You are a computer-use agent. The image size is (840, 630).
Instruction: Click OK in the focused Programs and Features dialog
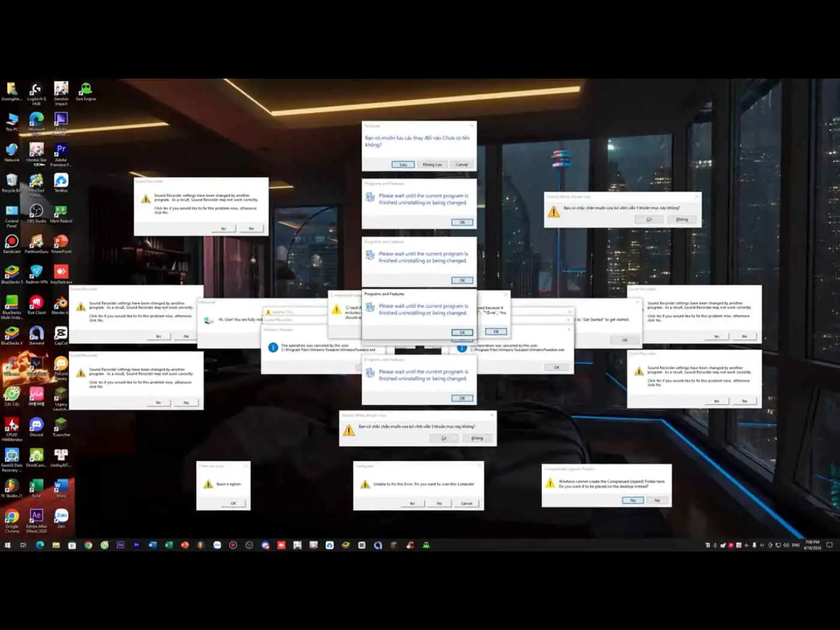(x=462, y=332)
